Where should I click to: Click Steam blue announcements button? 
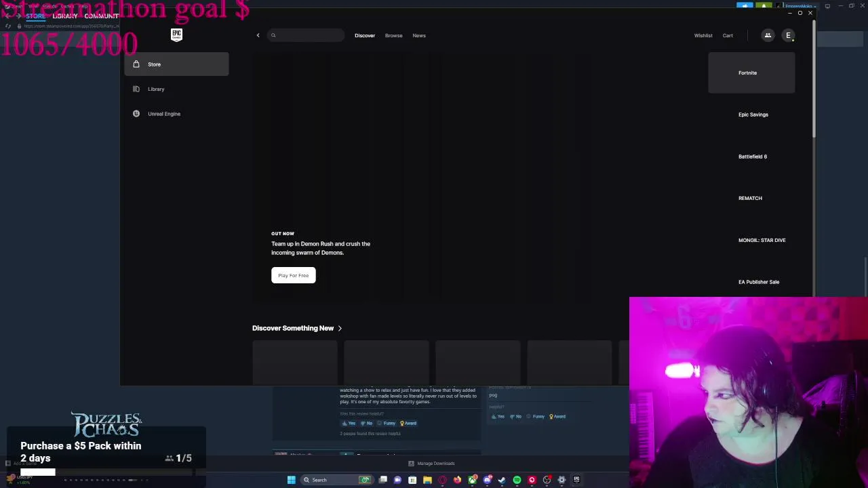745,5
